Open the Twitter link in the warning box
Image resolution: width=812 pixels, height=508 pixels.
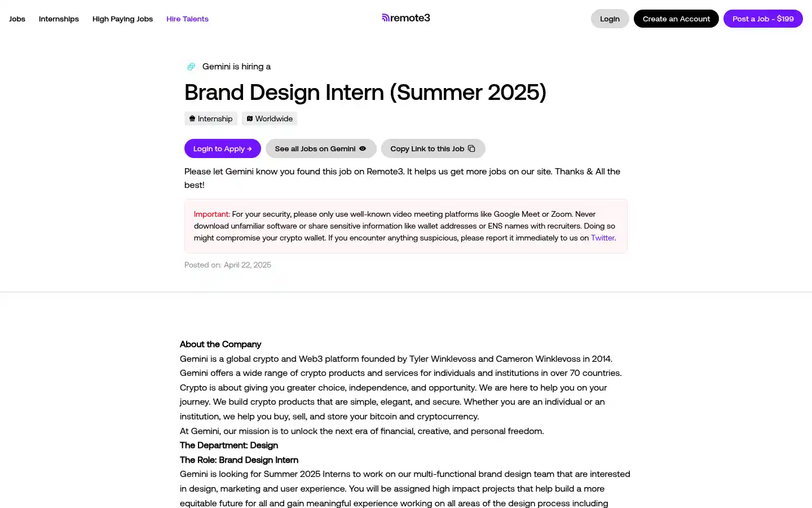(x=602, y=238)
